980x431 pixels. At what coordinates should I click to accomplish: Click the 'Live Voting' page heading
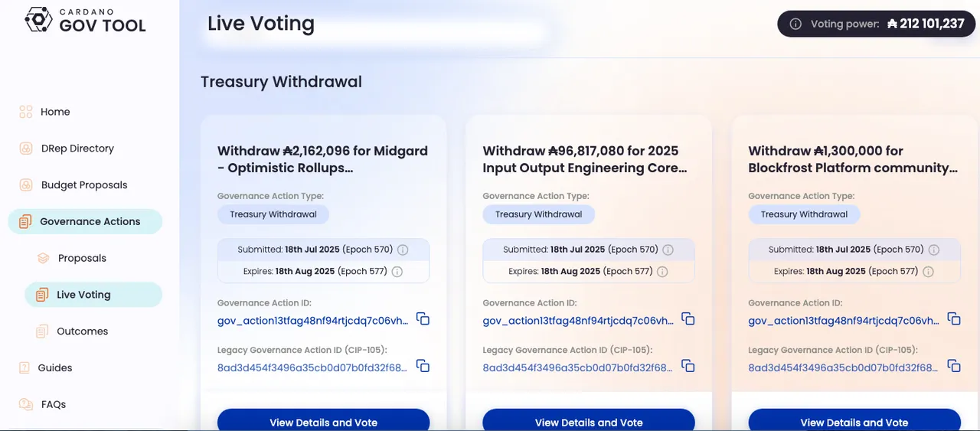pyautogui.click(x=261, y=24)
